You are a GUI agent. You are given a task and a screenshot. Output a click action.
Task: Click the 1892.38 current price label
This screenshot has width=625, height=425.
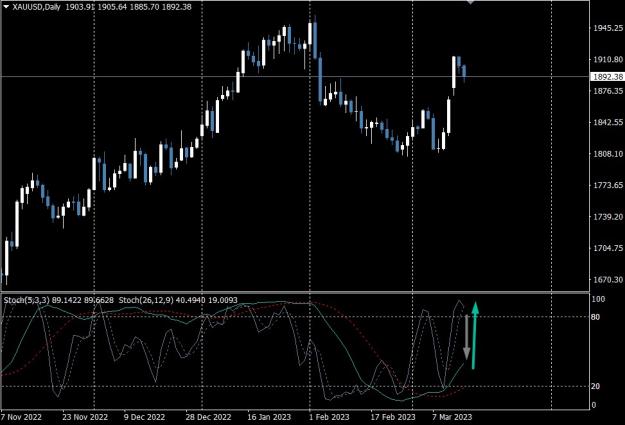pyautogui.click(x=607, y=77)
